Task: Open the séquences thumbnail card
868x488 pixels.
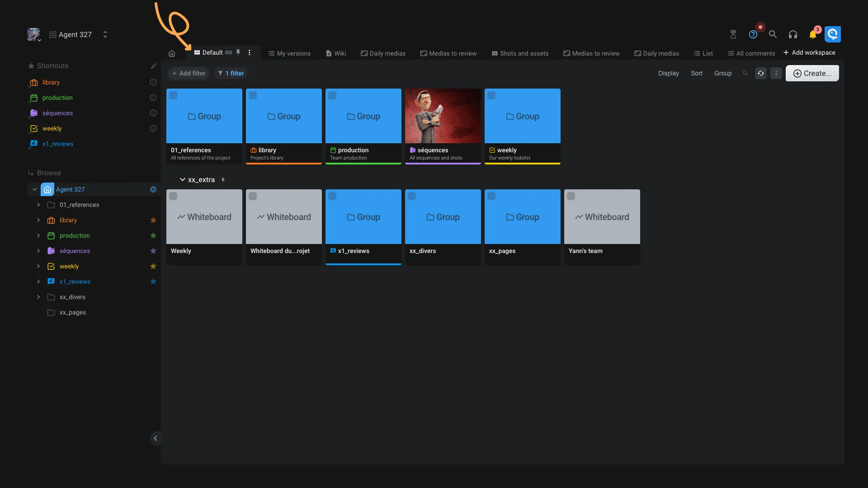Action: pos(443,116)
